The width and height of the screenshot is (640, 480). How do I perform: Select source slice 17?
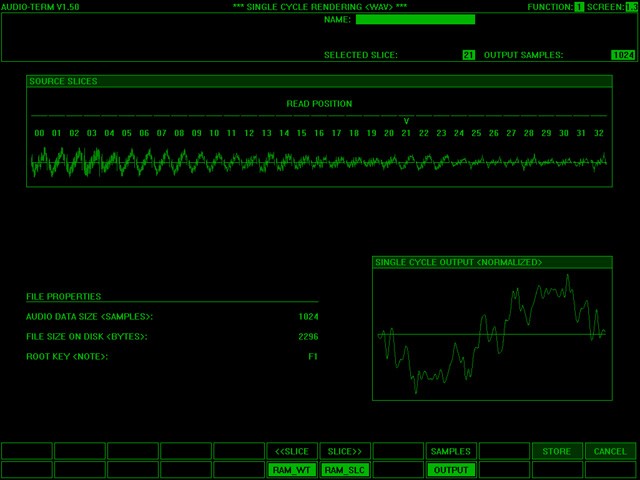coord(336,133)
